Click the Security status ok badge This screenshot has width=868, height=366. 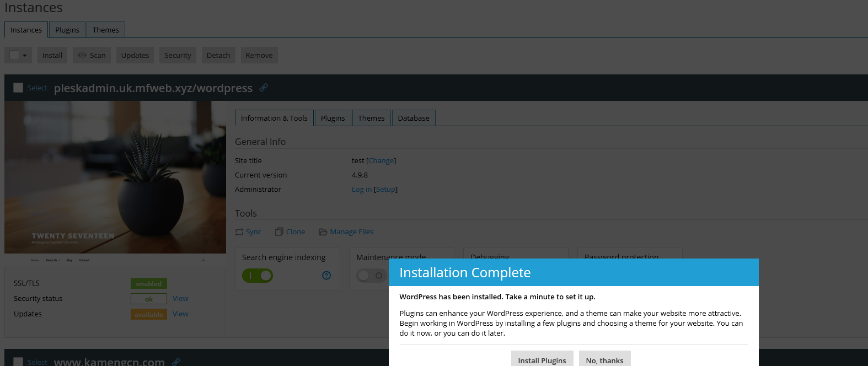tap(149, 299)
